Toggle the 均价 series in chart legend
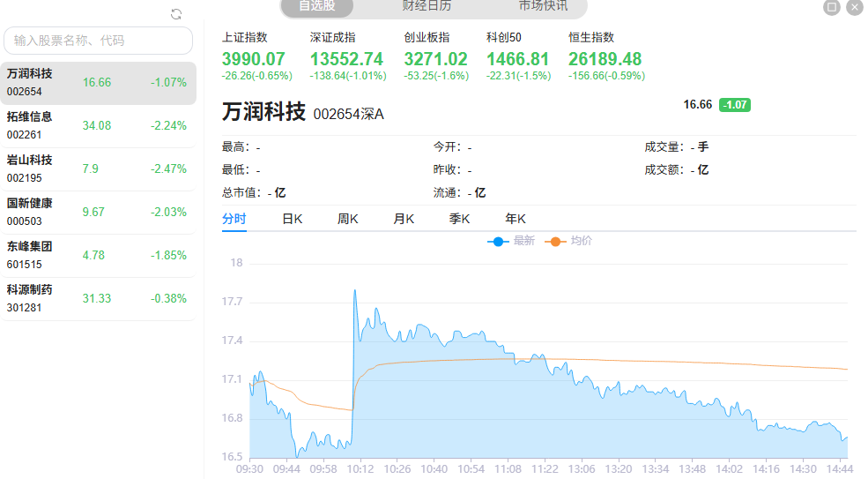This screenshot has height=479, width=868. pos(569,241)
